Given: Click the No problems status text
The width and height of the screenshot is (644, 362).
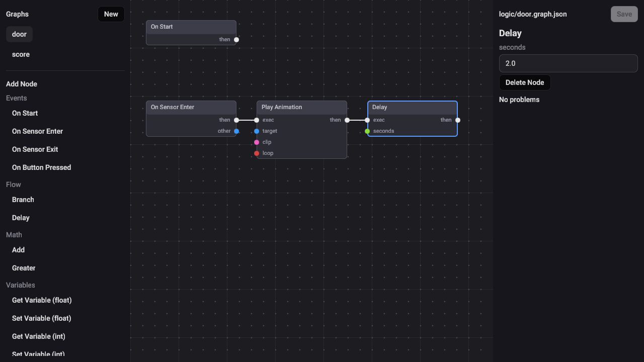Looking at the screenshot, I should (519, 100).
